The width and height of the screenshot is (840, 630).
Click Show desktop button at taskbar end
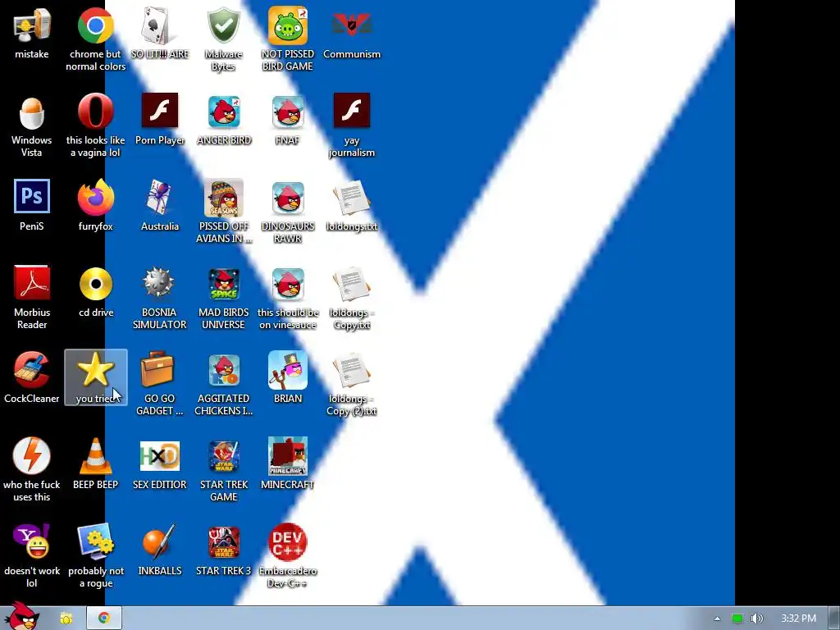click(834, 619)
